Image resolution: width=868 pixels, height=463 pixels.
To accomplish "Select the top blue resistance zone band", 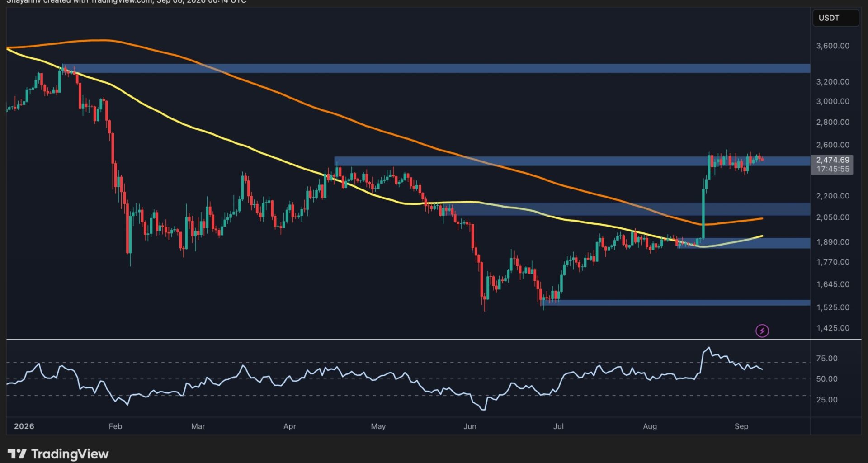I will point(436,68).
